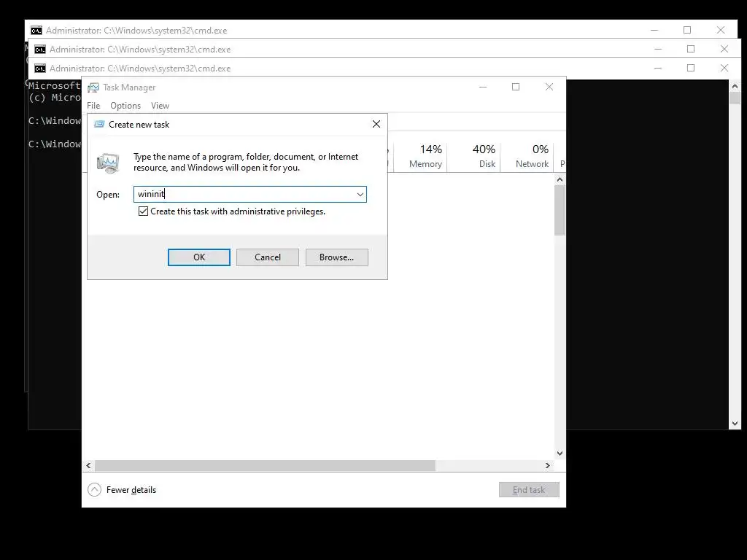
Task: Click Task Manager horizontal scrollbar left arrow
Action: [x=88, y=465]
